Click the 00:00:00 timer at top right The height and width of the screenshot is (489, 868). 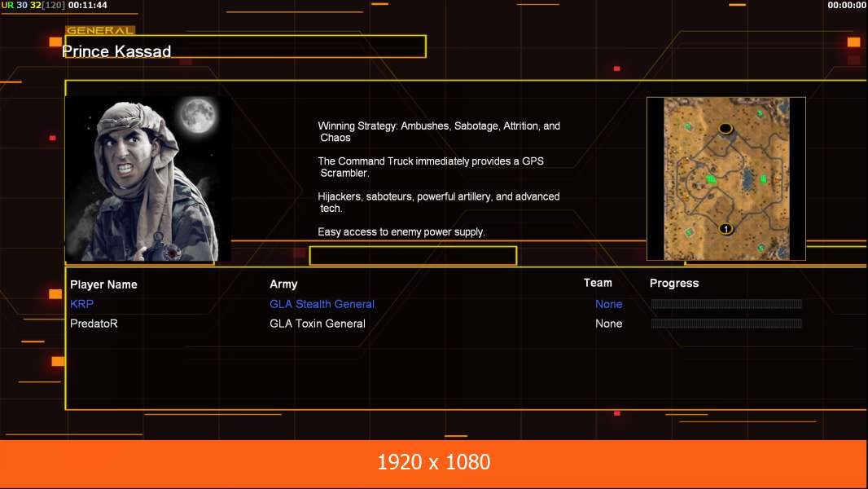847,5
